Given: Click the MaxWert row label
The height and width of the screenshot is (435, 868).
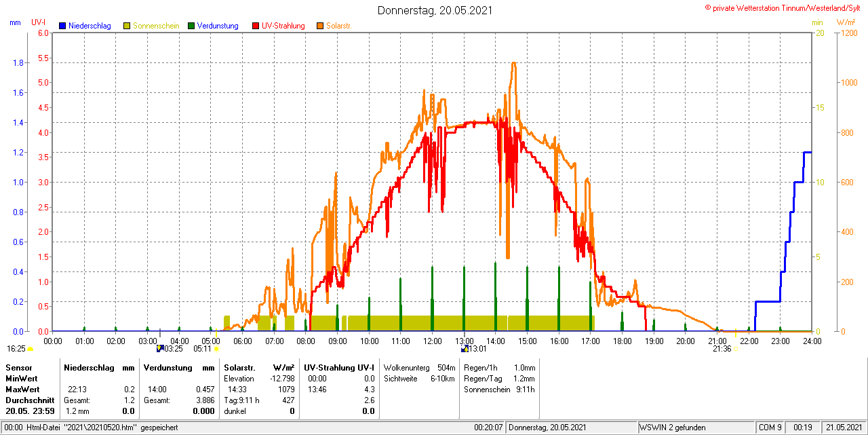Looking at the screenshot, I should point(22,390).
